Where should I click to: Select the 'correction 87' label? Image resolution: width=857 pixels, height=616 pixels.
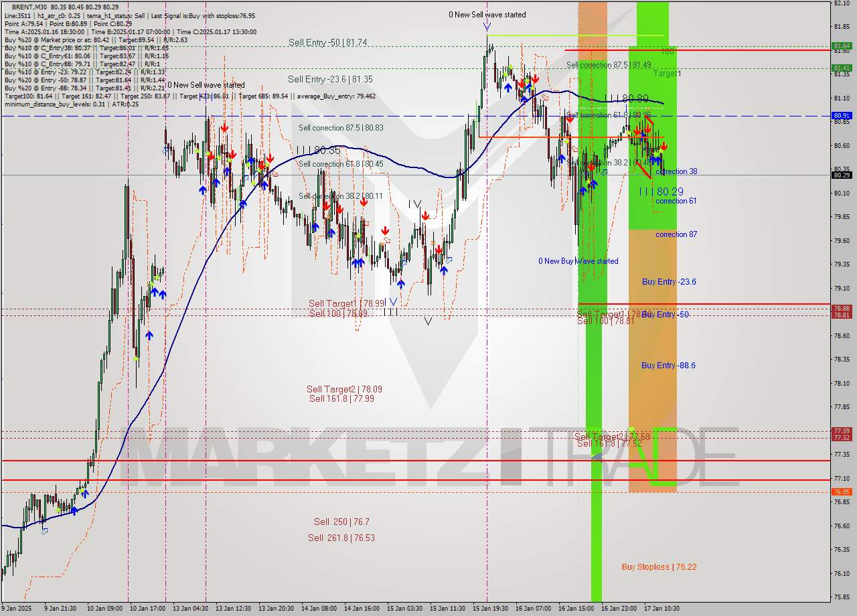click(x=676, y=234)
